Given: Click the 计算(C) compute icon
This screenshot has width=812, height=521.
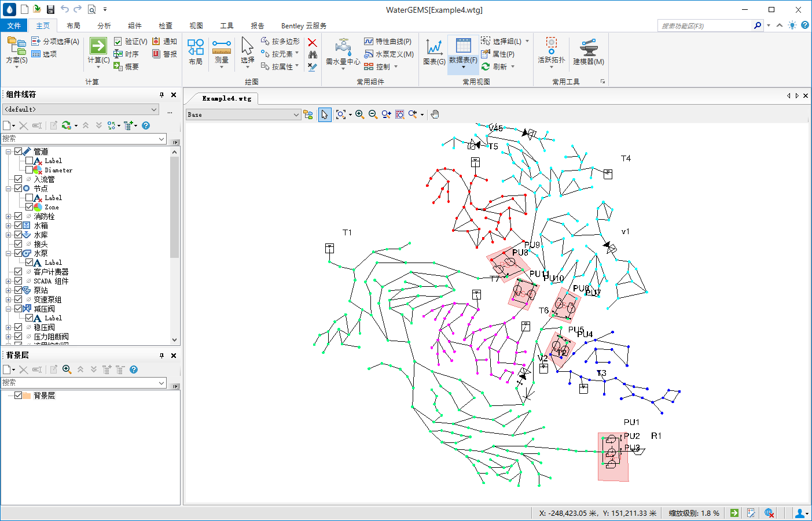Looking at the screenshot, I should coord(98,46).
